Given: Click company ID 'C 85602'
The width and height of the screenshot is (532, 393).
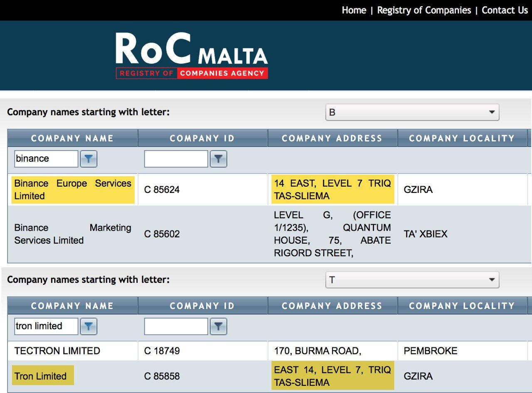Looking at the screenshot, I should coord(162,234).
